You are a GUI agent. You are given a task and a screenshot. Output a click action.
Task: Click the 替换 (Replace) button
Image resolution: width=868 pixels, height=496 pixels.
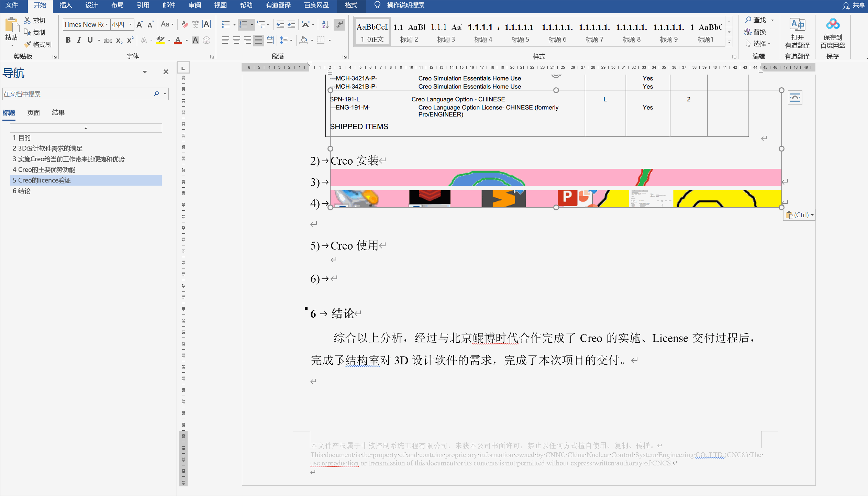755,32
